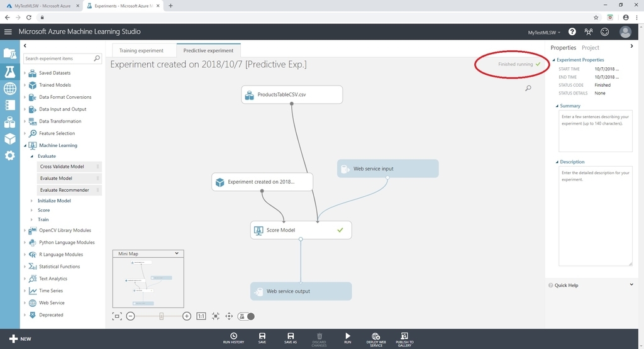Expand Data Format Conversions category
Viewport: 644px width, 349px height.
pos(25,97)
